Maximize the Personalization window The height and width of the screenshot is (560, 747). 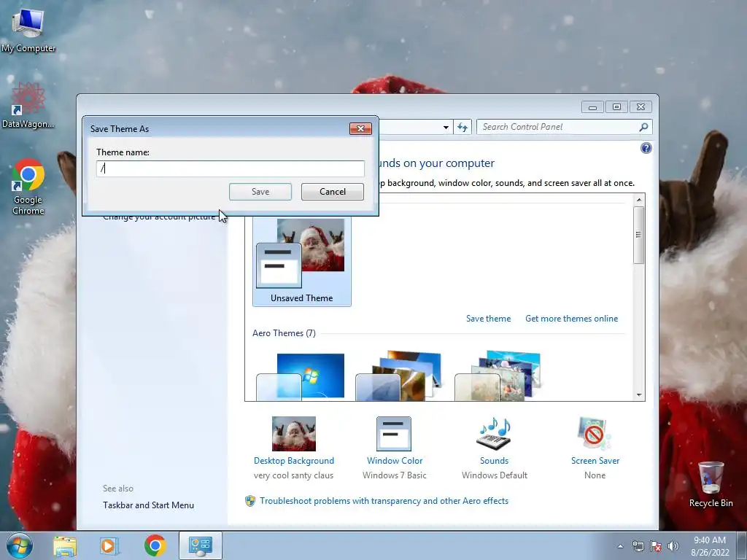tap(616, 107)
